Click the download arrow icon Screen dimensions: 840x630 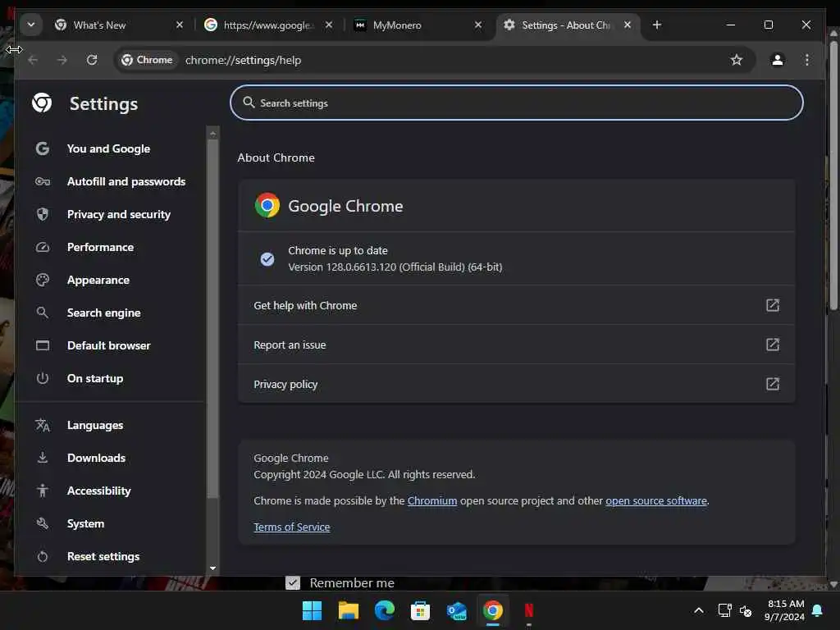43,458
